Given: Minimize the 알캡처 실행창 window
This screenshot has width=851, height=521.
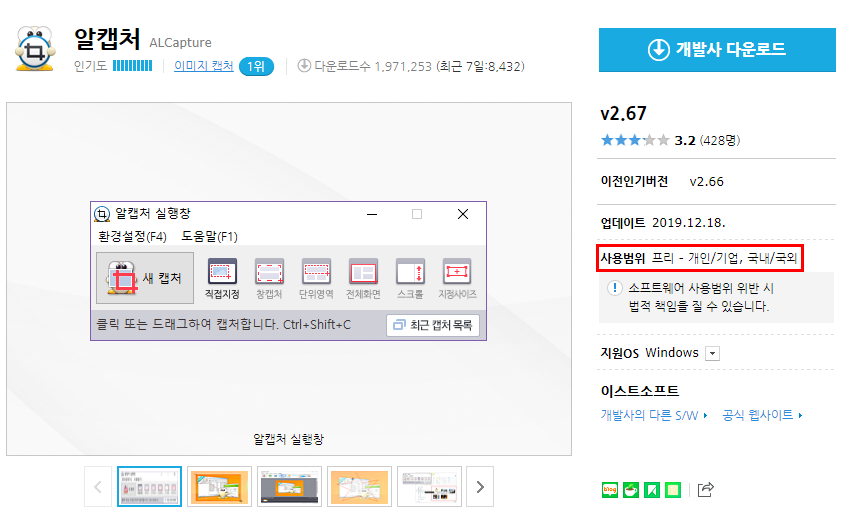Looking at the screenshot, I should tap(372, 214).
